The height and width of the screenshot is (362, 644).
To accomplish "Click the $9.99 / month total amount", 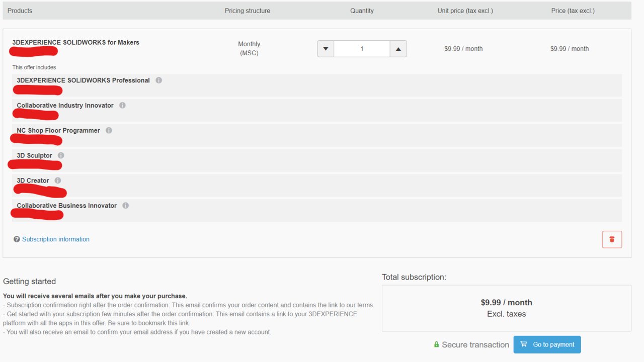I will click(x=506, y=303).
